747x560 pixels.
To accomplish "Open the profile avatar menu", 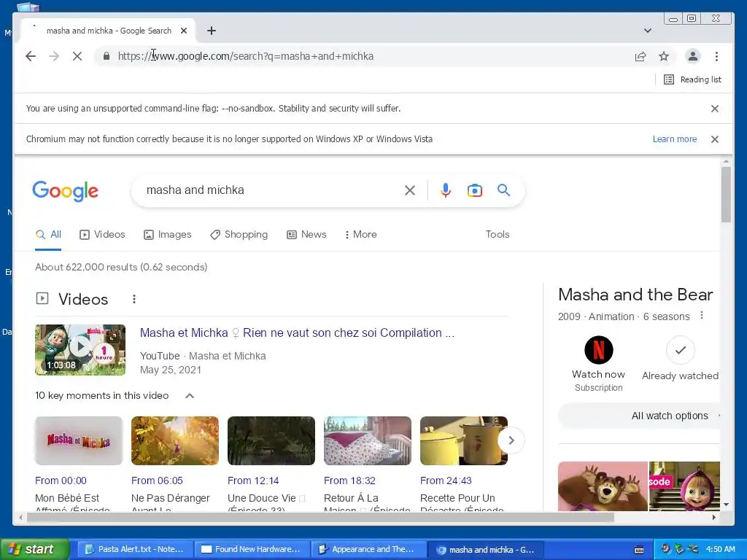I will pyautogui.click(x=693, y=56).
